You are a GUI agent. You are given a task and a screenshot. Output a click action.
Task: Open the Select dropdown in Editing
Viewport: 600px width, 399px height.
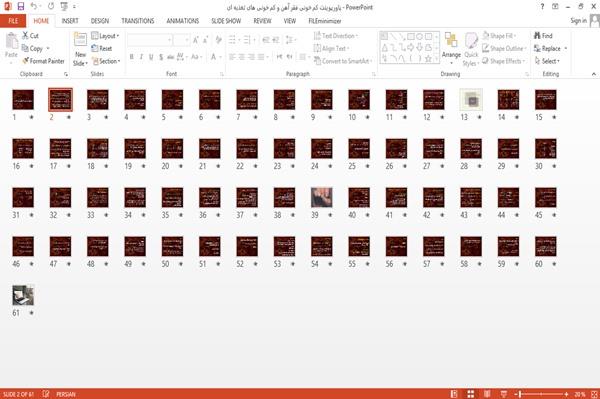point(547,61)
